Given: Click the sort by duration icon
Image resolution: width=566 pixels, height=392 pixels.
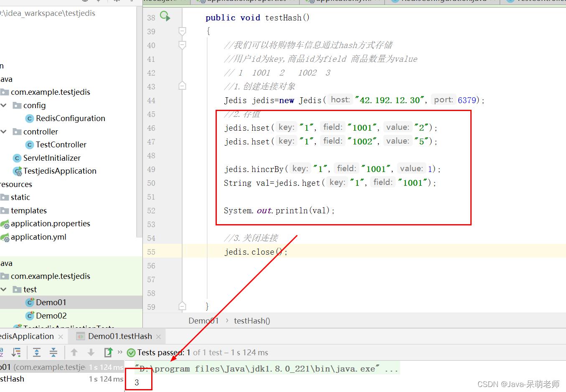Looking at the screenshot, I should point(16,352).
